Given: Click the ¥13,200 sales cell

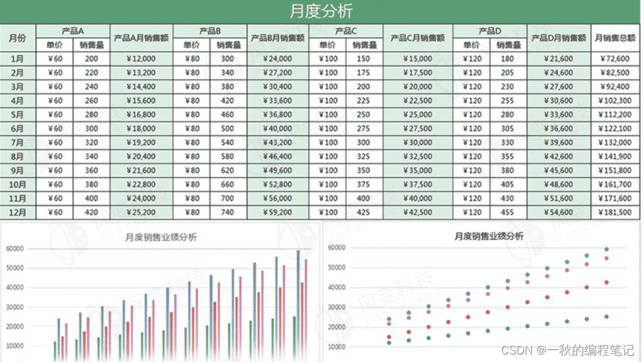Looking at the screenshot, I should coord(142,73).
